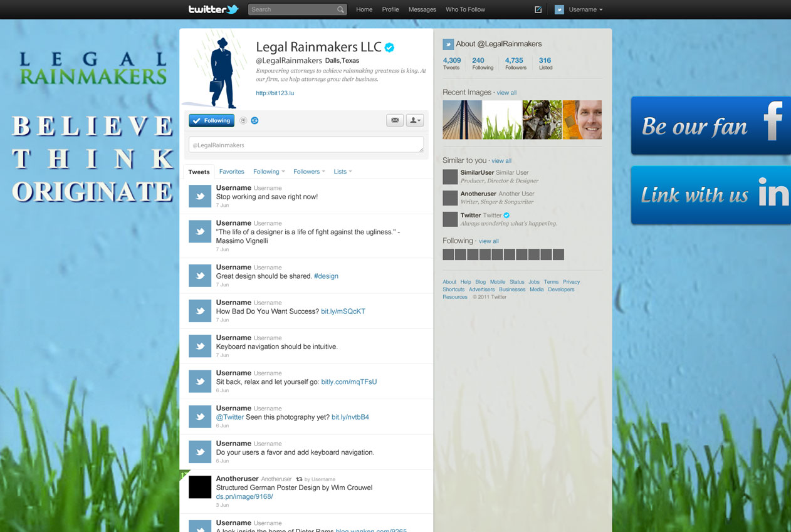Open the smiling man recent image thumbnail
This screenshot has height=532, width=791.
pyautogui.click(x=582, y=120)
